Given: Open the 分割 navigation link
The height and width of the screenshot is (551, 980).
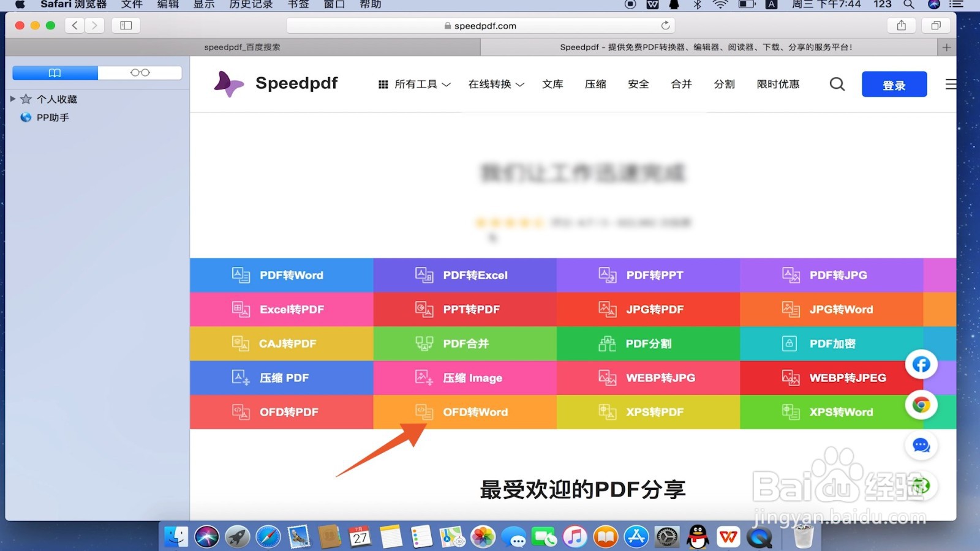Looking at the screenshot, I should pyautogui.click(x=724, y=84).
